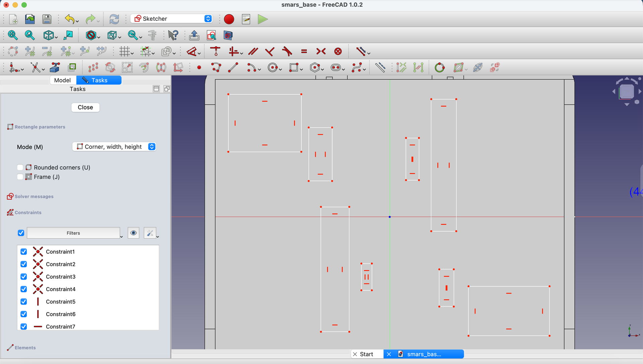Click the Elements section header

coord(25,348)
